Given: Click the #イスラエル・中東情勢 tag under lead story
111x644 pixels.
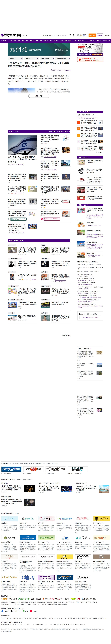Looking at the screenshot, I should tap(17, 164).
